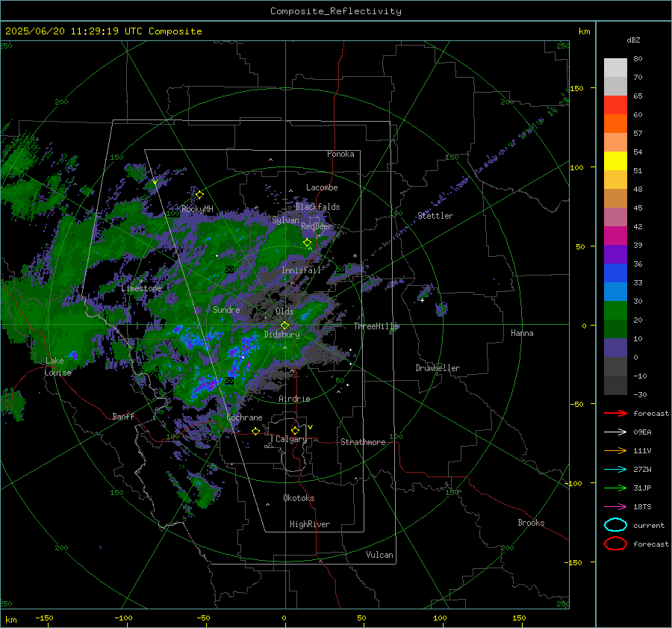Select the red swatch in dBZ legend

[x=615, y=105]
